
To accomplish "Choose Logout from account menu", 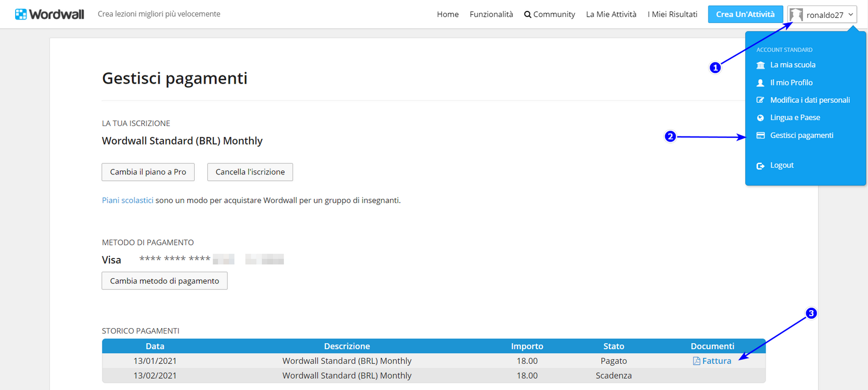I will pyautogui.click(x=782, y=166).
